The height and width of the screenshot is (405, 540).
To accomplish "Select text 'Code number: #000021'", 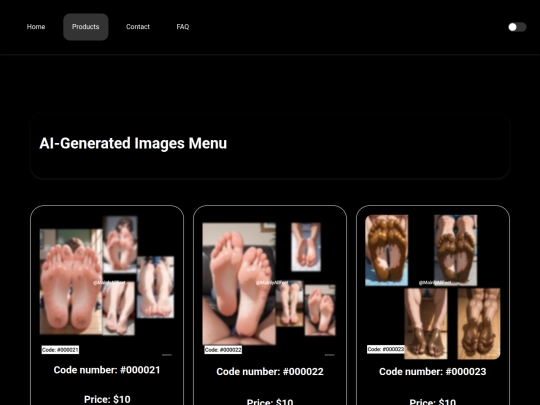I will 107,370.
